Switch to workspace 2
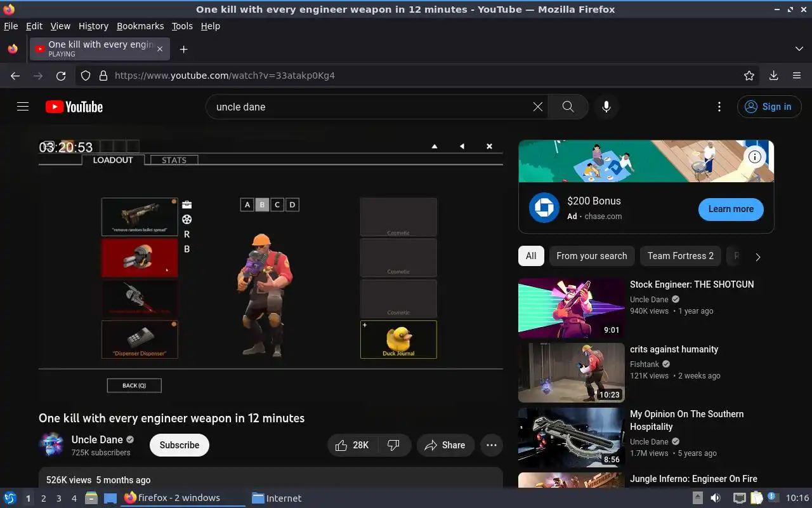 (x=43, y=498)
